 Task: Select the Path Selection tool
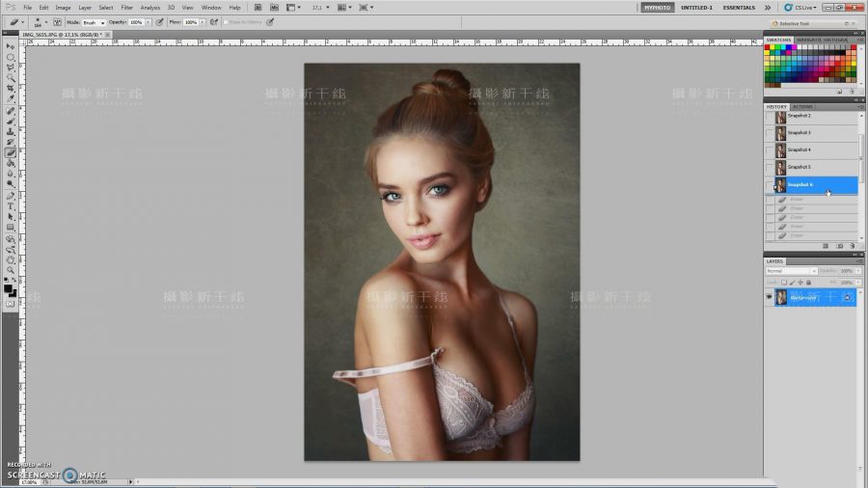pyautogui.click(x=11, y=217)
